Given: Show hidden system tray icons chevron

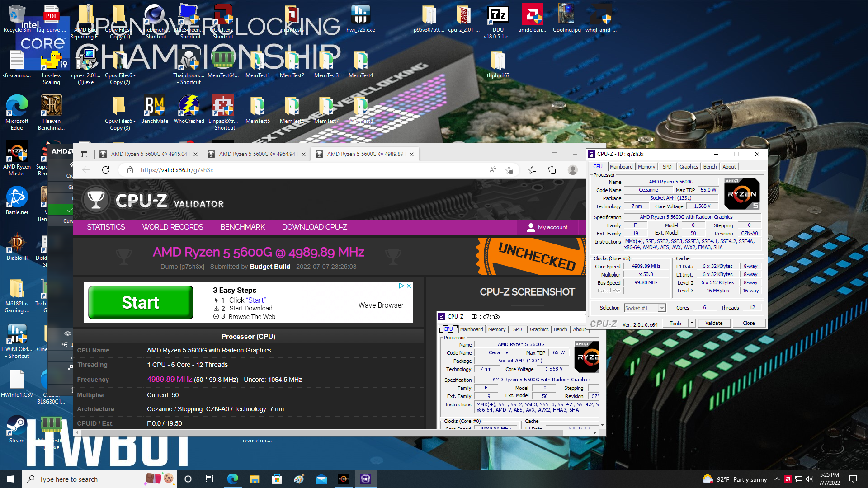Looking at the screenshot, I should point(777,479).
